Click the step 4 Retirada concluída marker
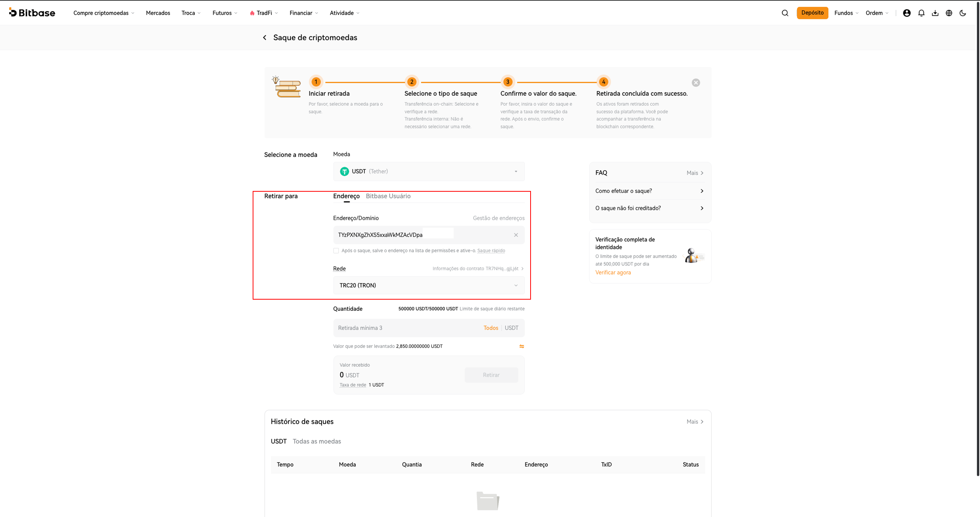This screenshot has width=980, height=517. click(603, 82)
